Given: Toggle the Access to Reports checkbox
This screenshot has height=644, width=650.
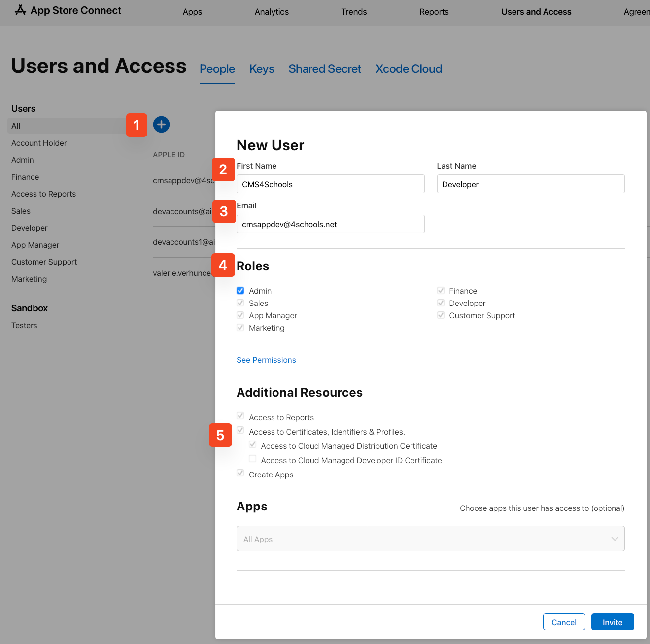Looking at the screenshot, I should point(240,416).
